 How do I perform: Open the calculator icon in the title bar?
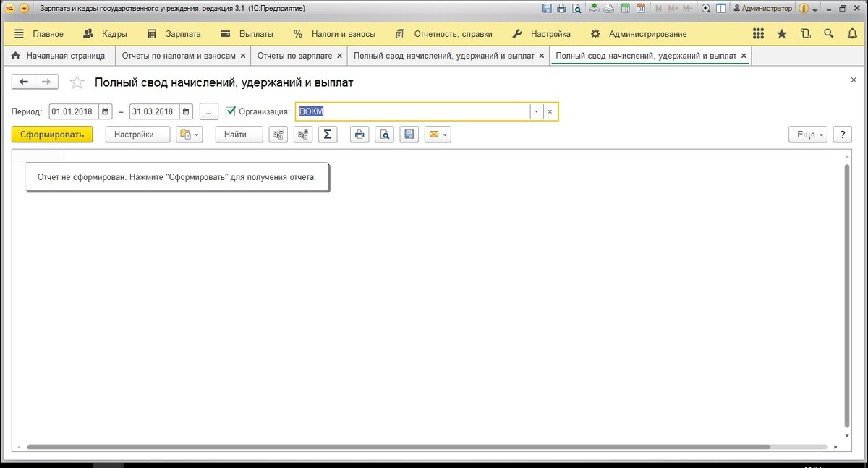(625, 9)
